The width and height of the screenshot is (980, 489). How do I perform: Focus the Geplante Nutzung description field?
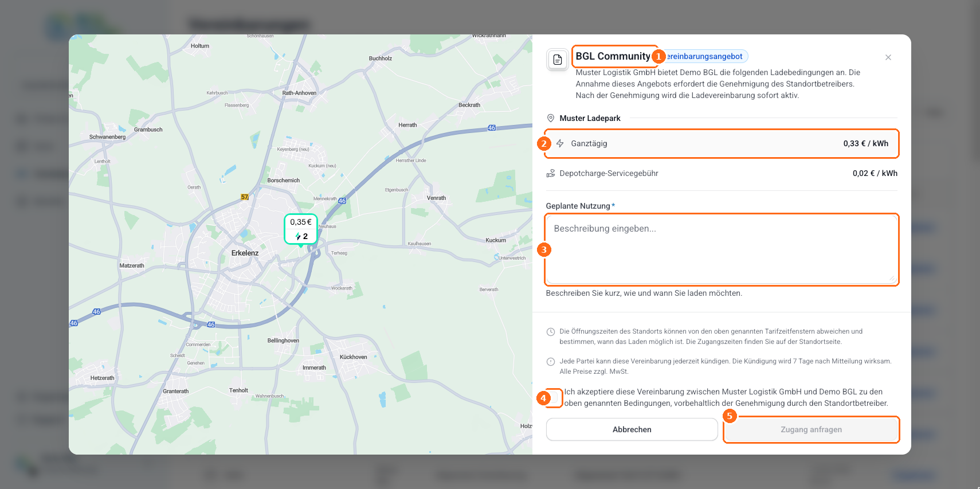click(722, 249)
